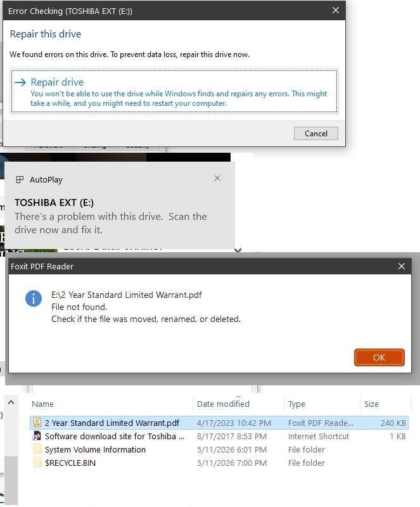Click the 1 KB size cell
420x507 pixels.
pos(397,436)
